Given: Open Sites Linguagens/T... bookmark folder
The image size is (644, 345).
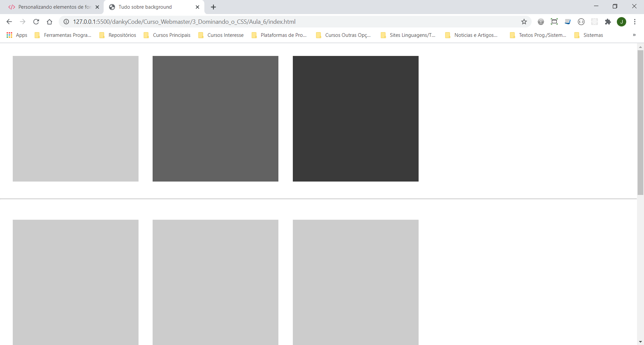Looking at the screenshot, I should pos(408,35).
